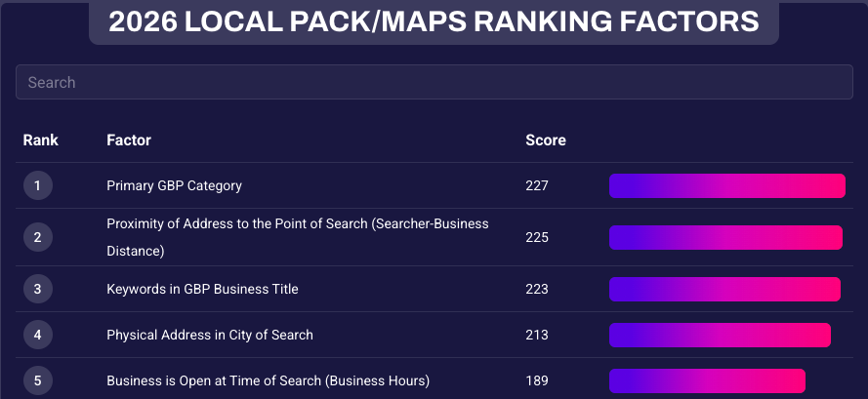868x399 pixels.
Task: Sort by the Score column header
Action: (x=546, y=140)
